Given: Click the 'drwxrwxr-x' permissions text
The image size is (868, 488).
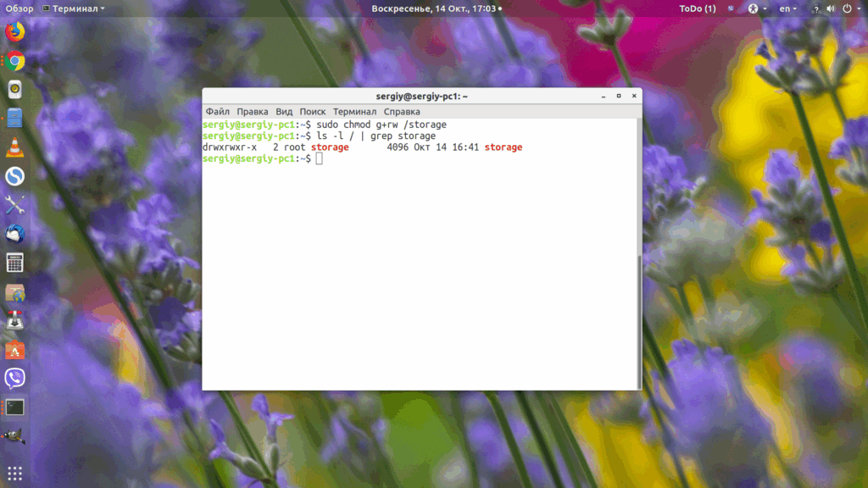Looking at the screenshot, I should [230, 147].
